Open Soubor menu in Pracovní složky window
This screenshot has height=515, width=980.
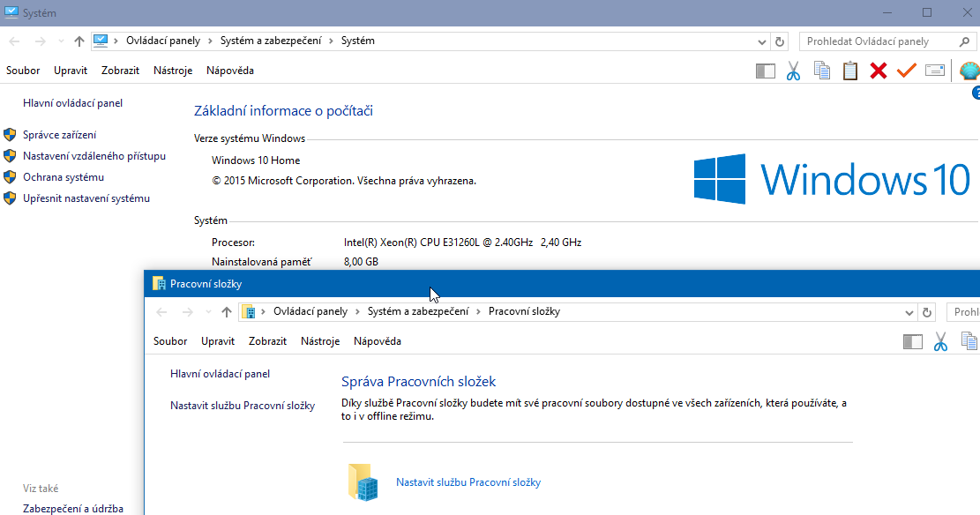point(170,341)
